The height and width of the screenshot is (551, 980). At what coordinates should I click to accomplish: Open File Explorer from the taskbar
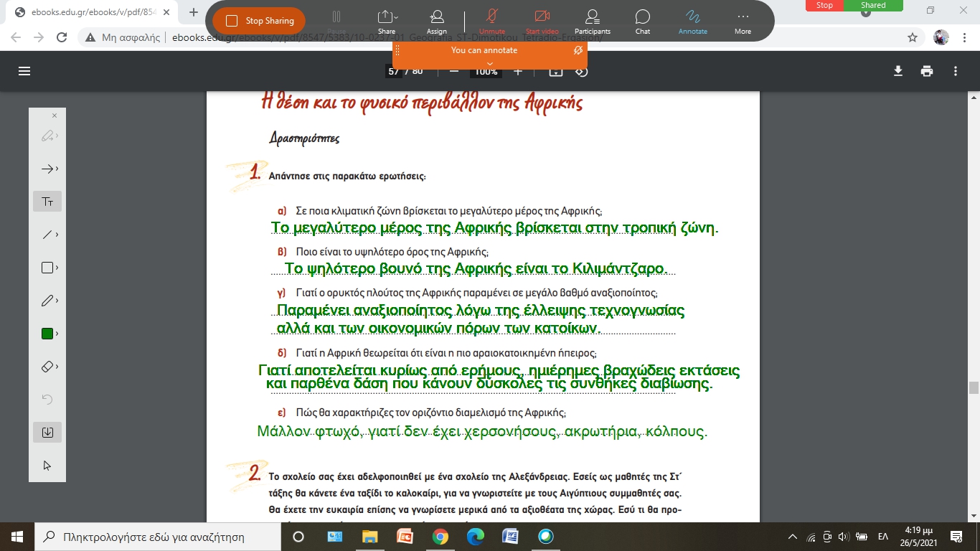point(369,537)
